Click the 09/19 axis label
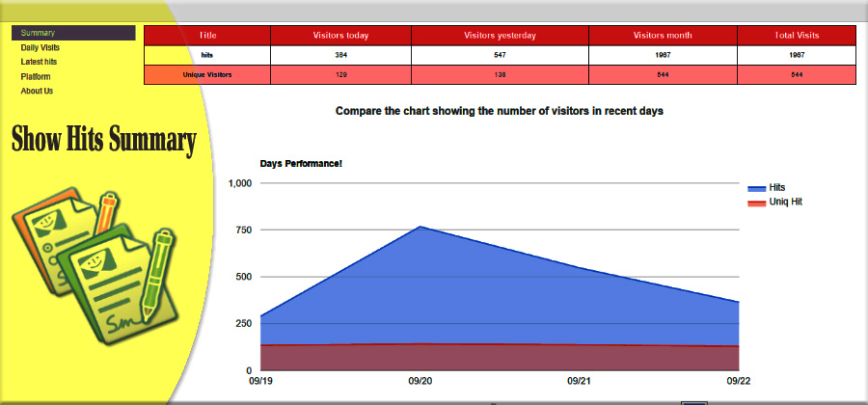The image size is (868, 405). click(x=260, y=381)
